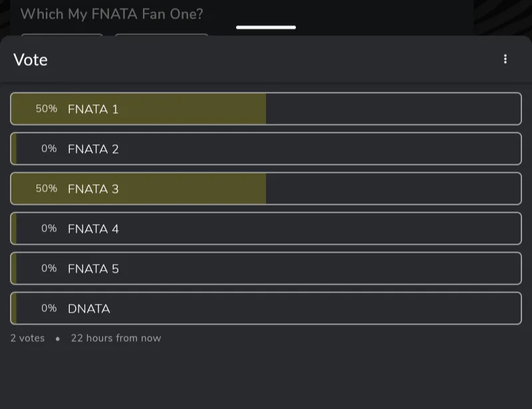
Task: Open the three-dot more options menu
Action: point(505,59)
